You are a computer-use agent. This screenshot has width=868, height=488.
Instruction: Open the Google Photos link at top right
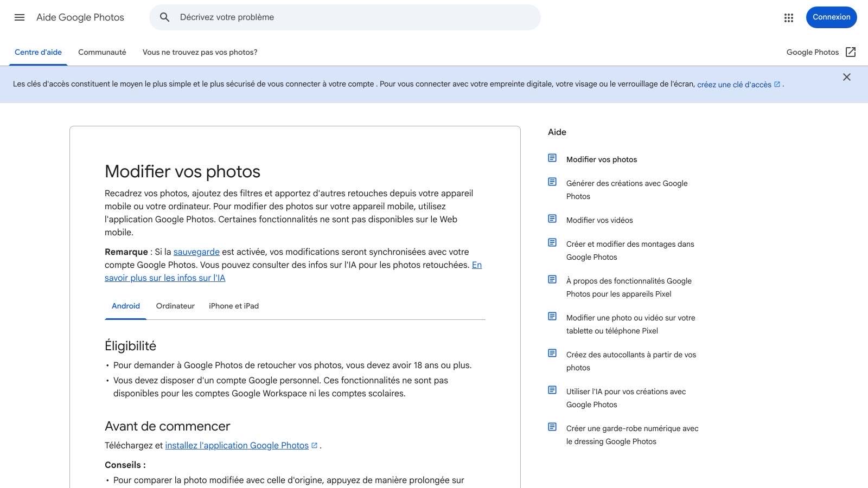point(813,52)
